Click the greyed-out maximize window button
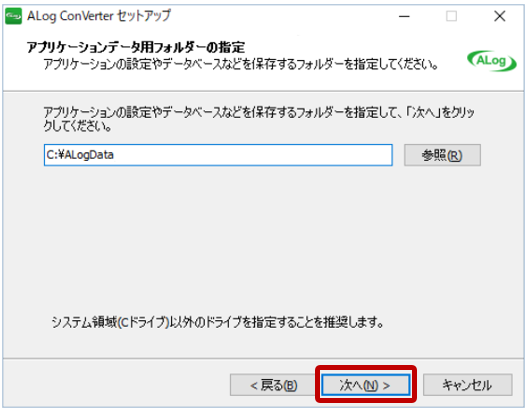Screen dimensions: 527x411 [451, 16]
